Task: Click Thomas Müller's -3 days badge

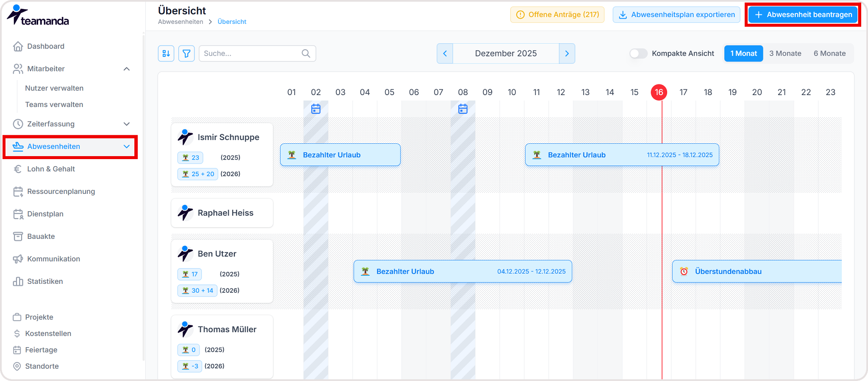Action: coord(190,366)
